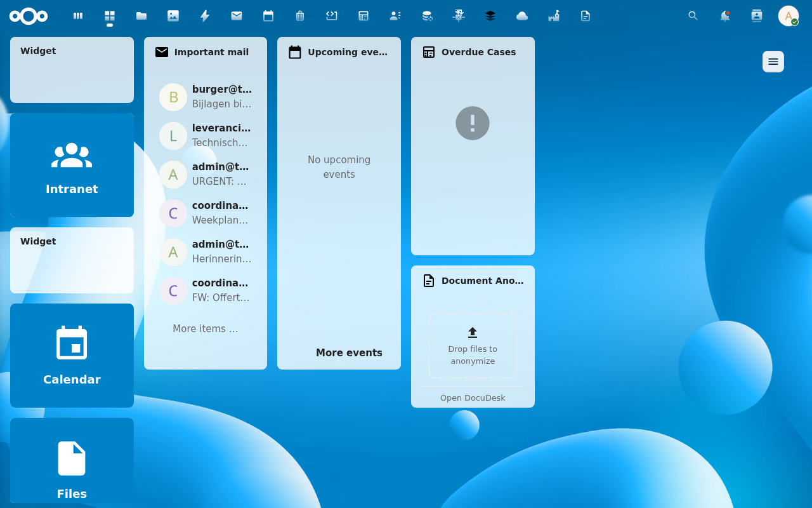Click the Important mail widget header icon
The image size is (812, 508).
pos(162,52)
